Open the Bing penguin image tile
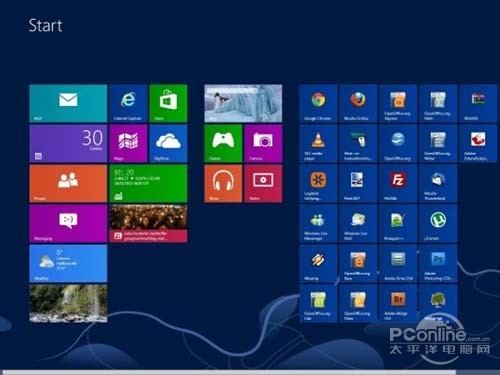The width and height of the screenshot is (500, 375). 243,103
